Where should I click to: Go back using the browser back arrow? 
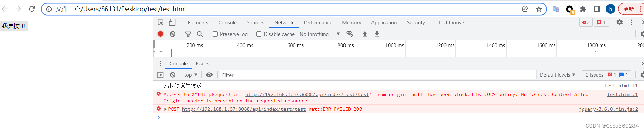[5, 9]
